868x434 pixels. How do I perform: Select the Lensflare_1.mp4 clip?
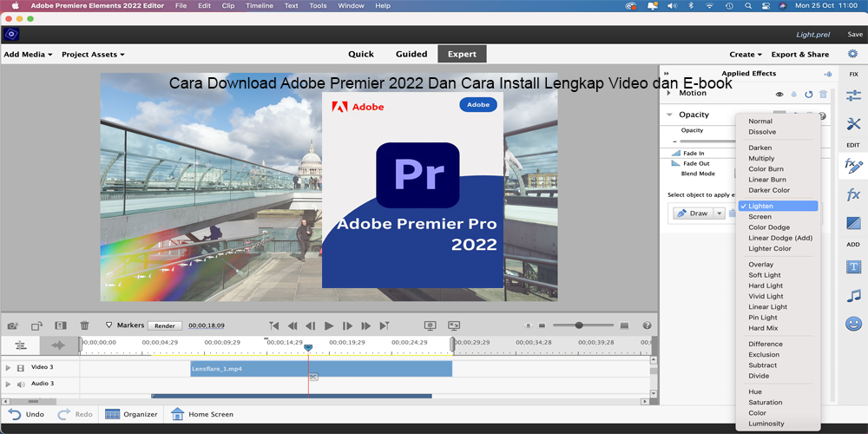point(321,369)
